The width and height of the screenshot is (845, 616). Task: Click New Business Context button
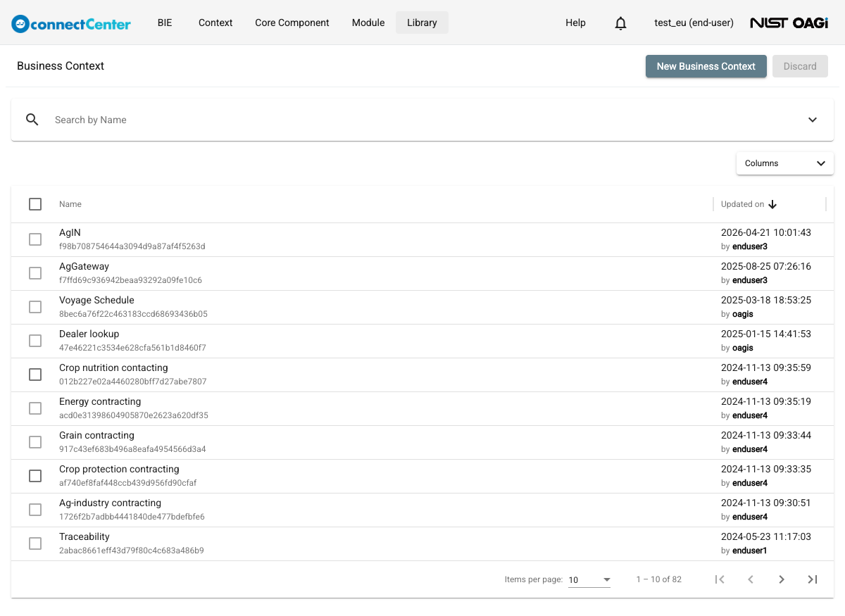[706, 66]
